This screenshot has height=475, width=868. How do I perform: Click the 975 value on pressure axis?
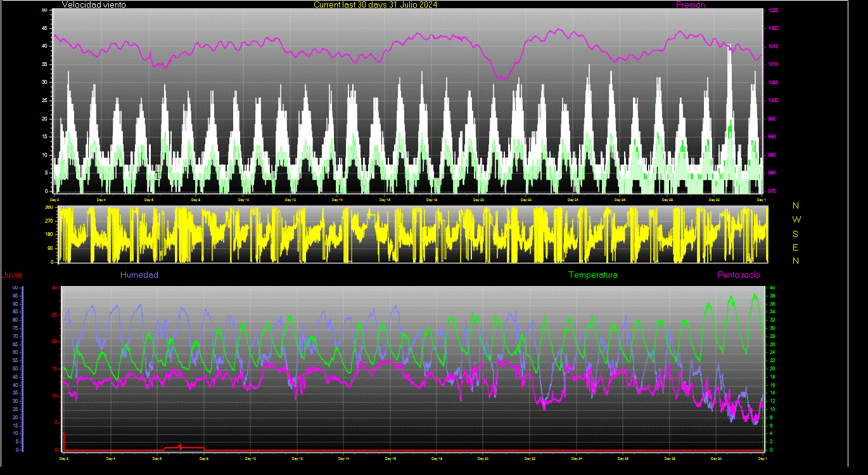coord(772,190)
